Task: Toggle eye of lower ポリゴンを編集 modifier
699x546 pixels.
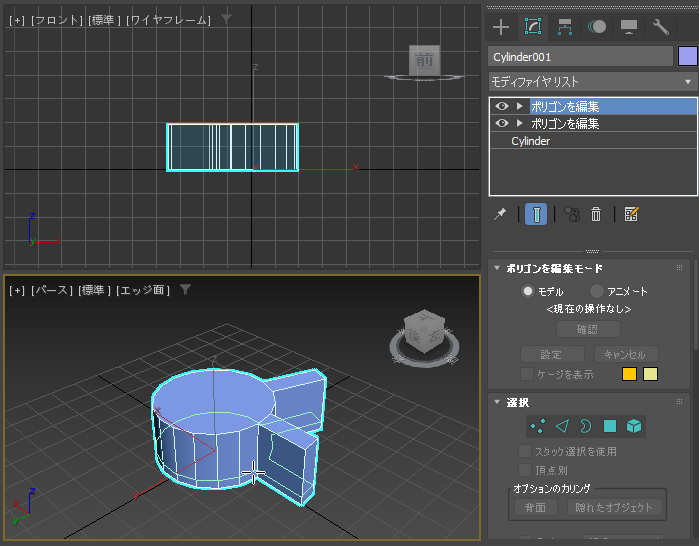Action: coord(502,123)
